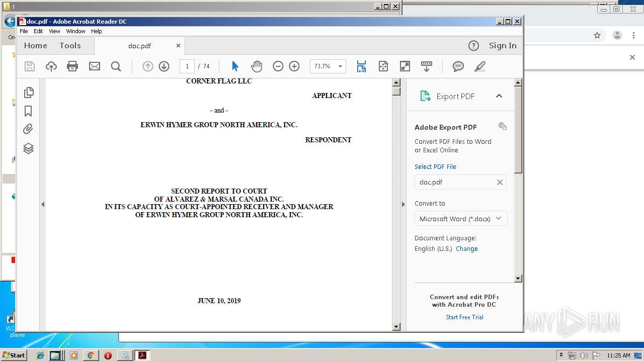Image resolution: width=644 pixels, height=362 pixels.
Task: Switch to the Tools tab
Action: (x=70, y=46)
